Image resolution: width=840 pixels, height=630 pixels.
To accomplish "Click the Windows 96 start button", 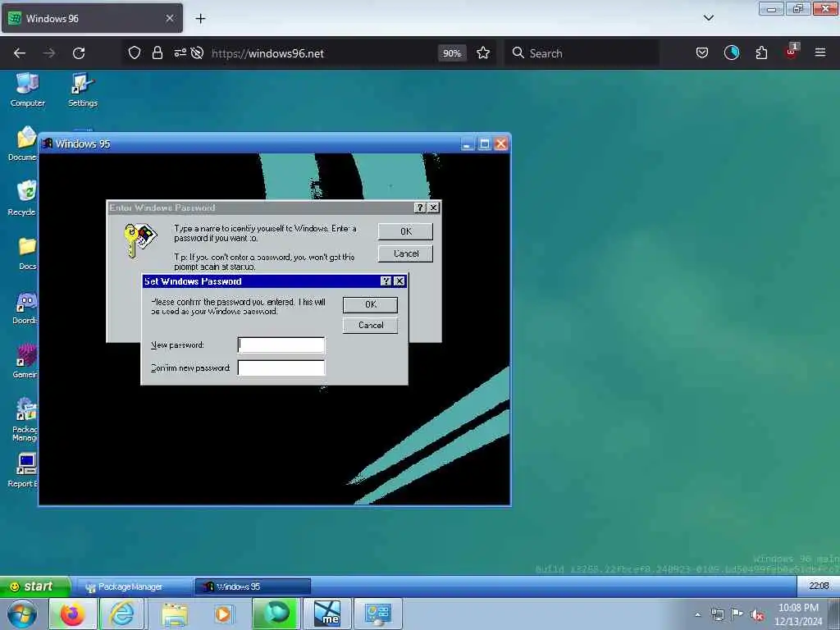I will point(34,587).
